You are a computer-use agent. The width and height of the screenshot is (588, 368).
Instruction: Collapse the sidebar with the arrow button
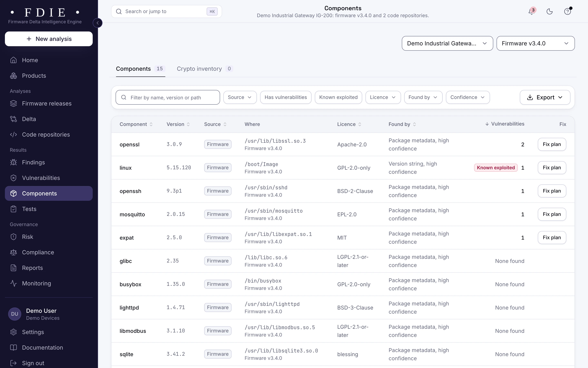(98, 23)
